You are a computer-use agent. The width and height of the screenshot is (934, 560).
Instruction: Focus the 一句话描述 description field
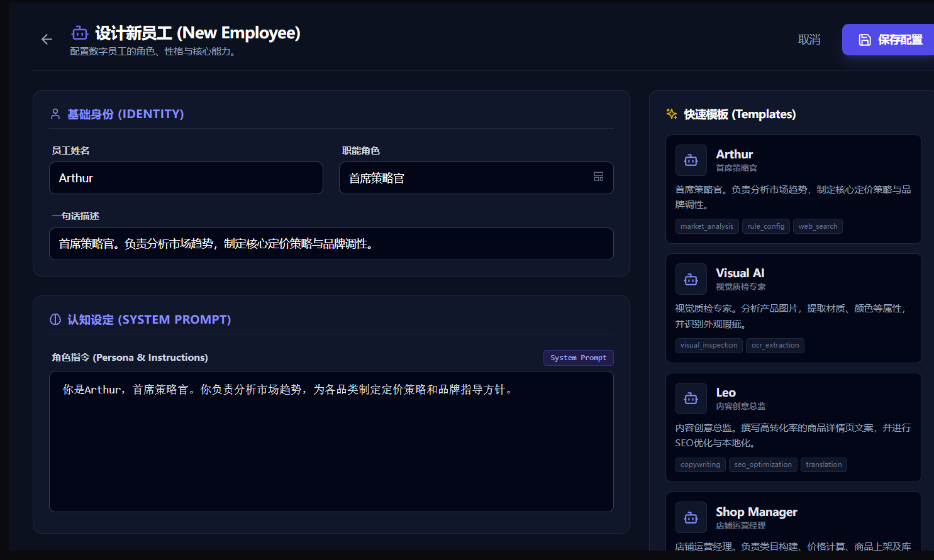click(x=331, y=244)
